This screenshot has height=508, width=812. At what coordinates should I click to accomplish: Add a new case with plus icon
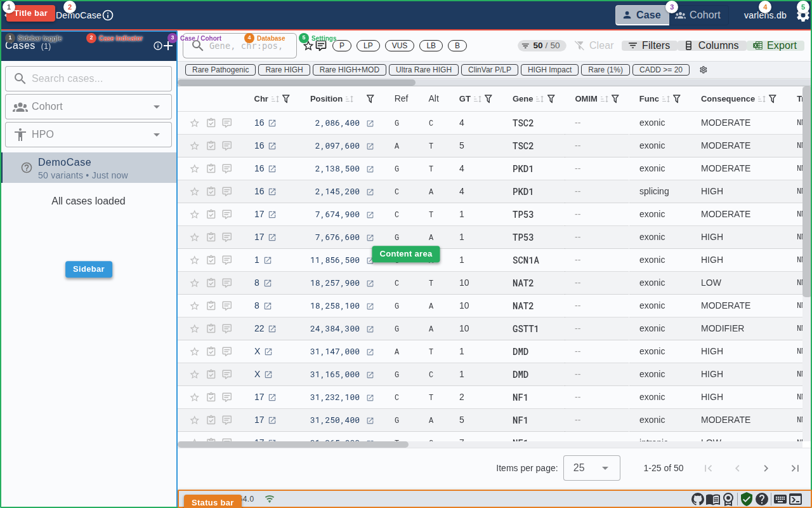(168, 46)
